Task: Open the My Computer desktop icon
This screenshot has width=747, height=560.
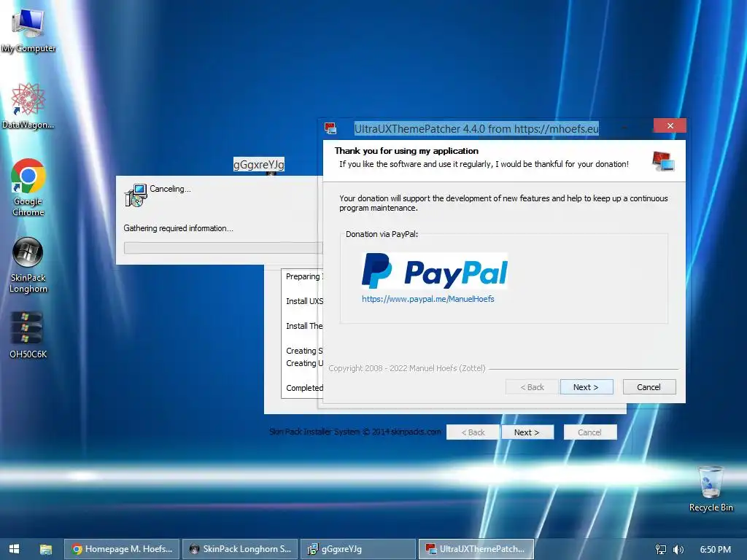Action: tap(28, 29)
